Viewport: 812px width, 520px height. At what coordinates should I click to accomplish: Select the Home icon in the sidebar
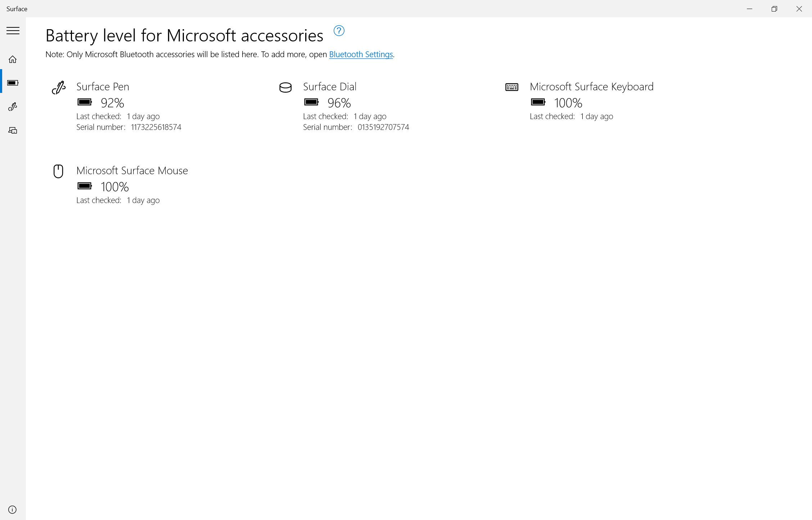click(13, 59)
